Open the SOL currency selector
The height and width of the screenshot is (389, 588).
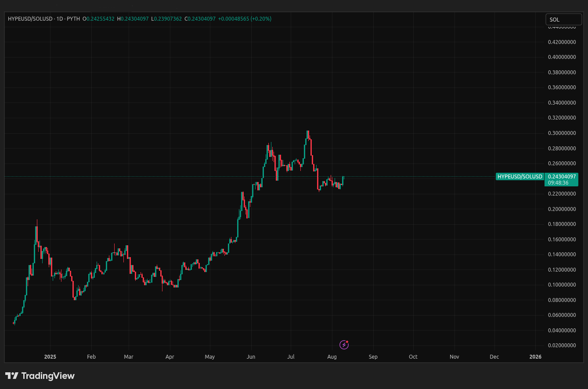[563, 19]
